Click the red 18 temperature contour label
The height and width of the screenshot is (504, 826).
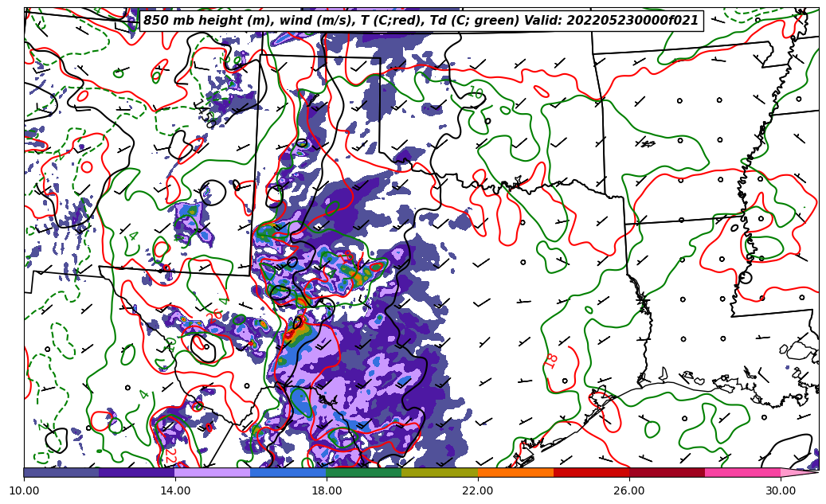(x=551, y=361)
